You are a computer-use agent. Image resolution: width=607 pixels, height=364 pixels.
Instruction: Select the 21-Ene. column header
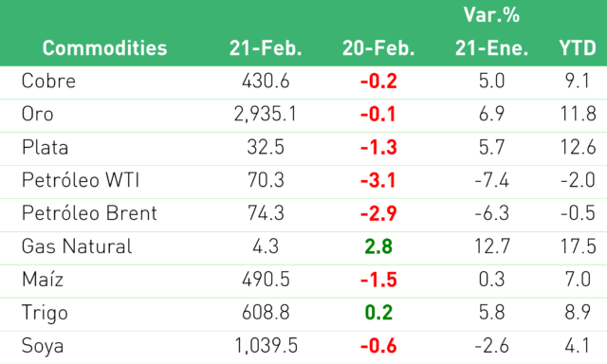click(491, 48)
